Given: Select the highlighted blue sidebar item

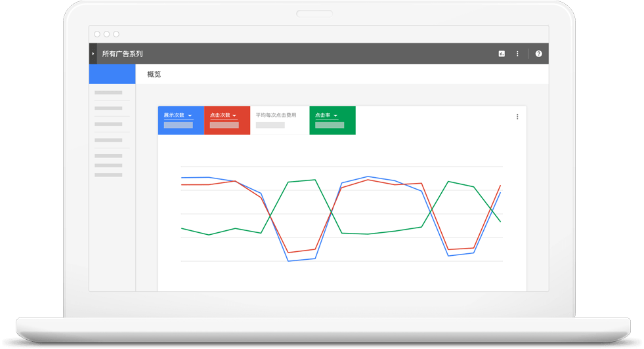Looking at the screenshot, I should 112,74.
